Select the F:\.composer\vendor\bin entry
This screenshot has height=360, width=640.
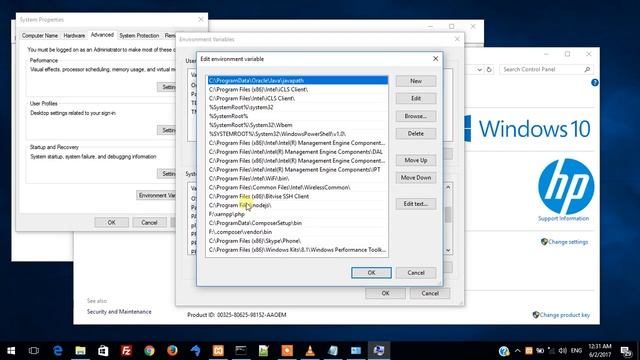tap(298, 232)
